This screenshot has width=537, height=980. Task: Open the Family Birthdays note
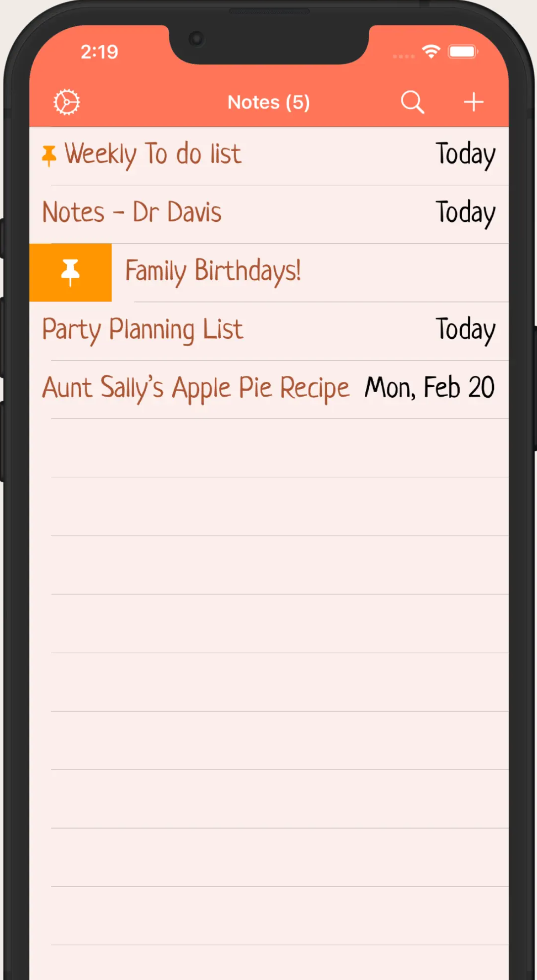[x=214, y=271]
